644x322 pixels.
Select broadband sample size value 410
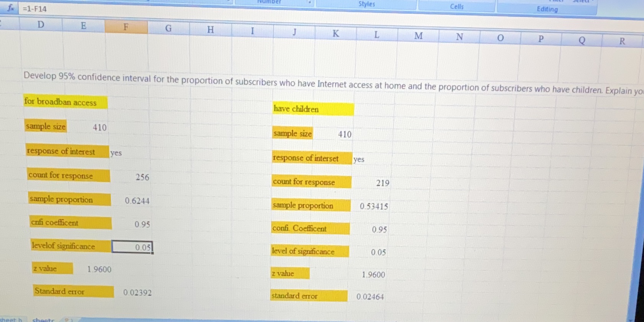[99, 127]
